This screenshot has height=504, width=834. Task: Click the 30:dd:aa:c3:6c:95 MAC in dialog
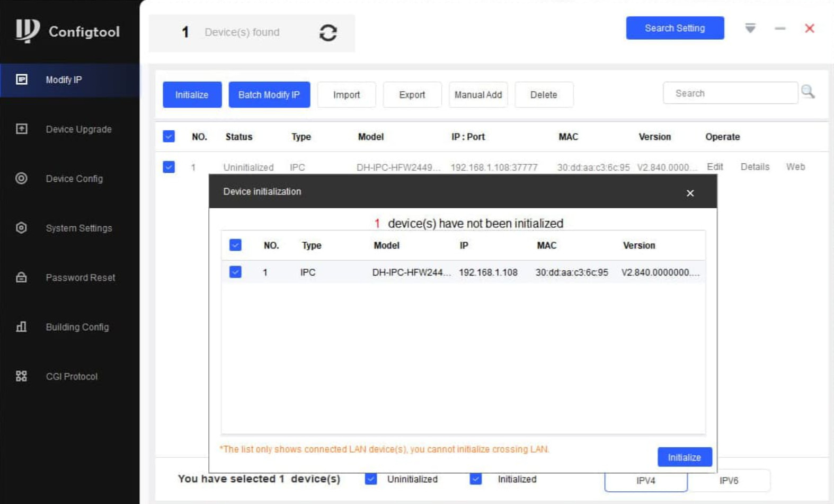coord(572,272)
